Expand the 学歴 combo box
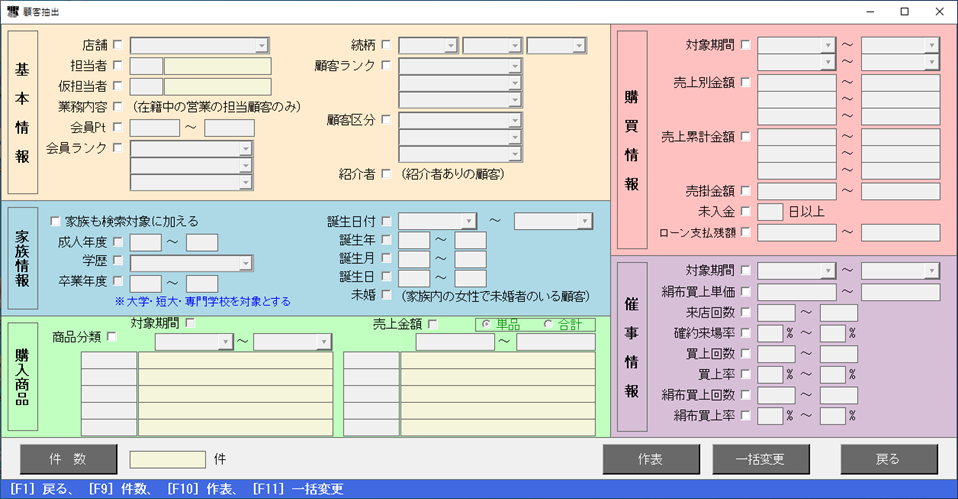 [x=244, y=263]
